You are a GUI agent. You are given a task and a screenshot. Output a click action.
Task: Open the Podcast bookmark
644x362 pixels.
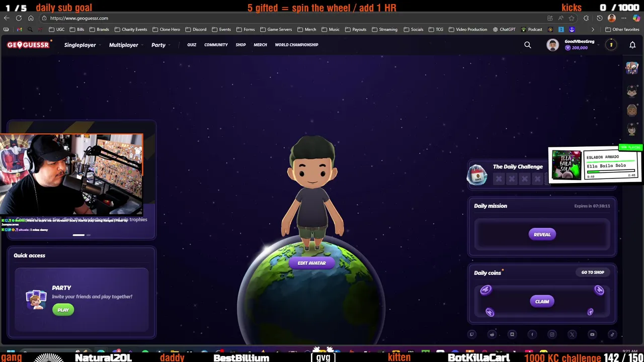[x=532, y=29]
